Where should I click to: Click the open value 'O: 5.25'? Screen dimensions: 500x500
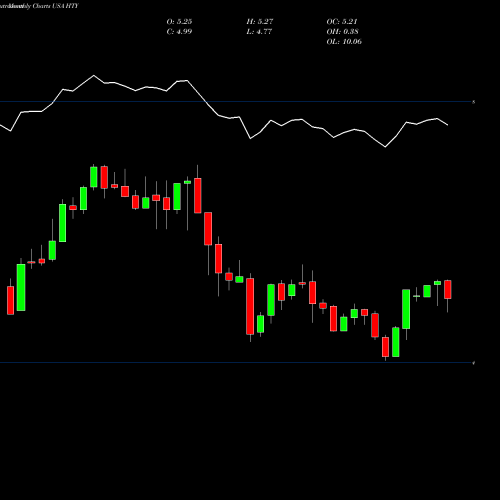[x=179, y=22]
